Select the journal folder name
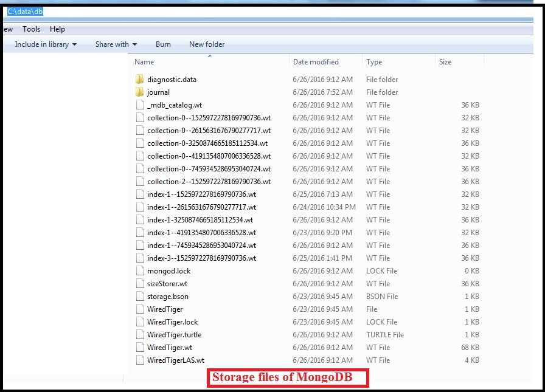 click(159, 92)
